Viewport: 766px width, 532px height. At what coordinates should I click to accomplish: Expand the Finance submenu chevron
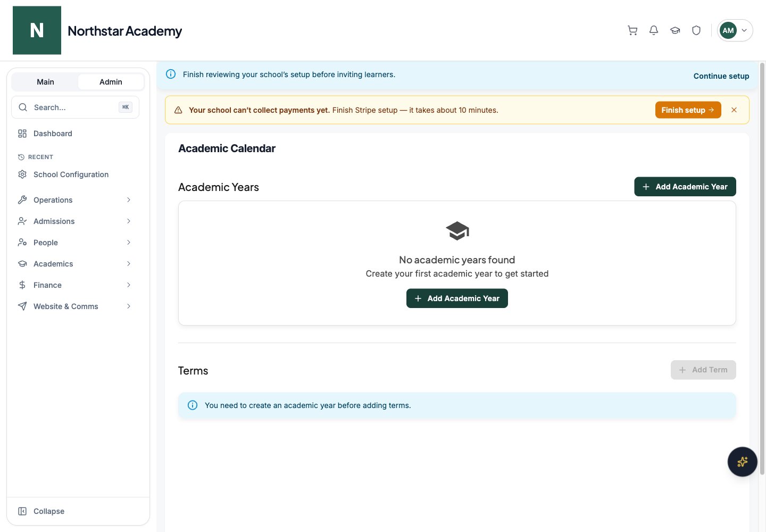click(129, 285)
